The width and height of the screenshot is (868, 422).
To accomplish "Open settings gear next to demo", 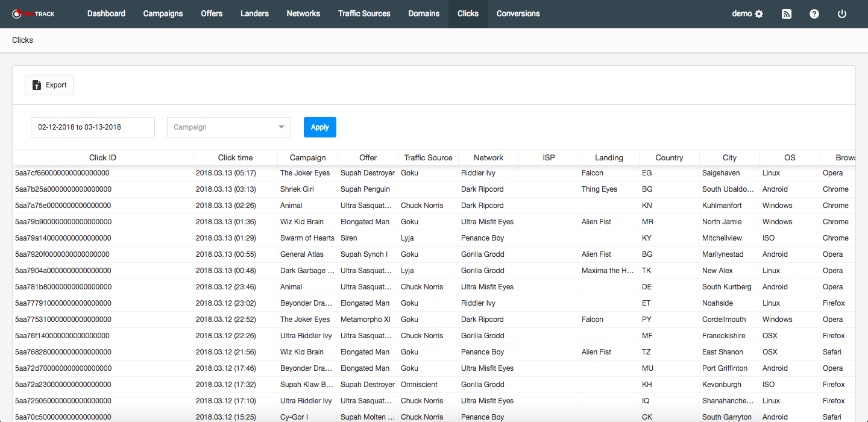I will point(759,14).
